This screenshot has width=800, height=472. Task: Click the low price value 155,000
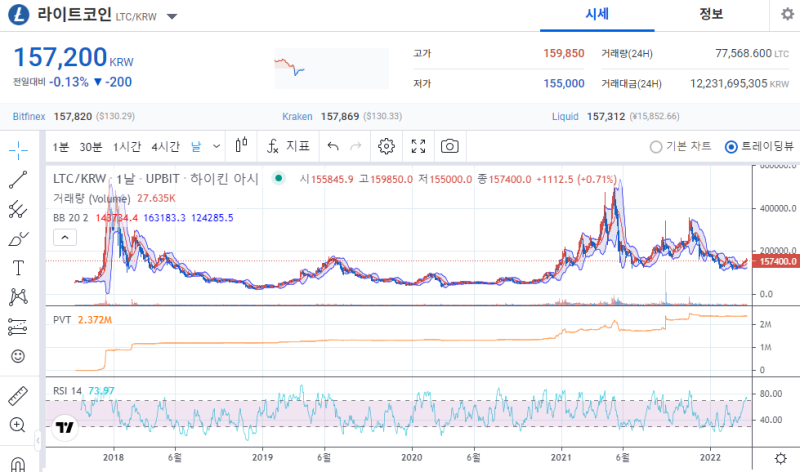[x=564, y=83]
